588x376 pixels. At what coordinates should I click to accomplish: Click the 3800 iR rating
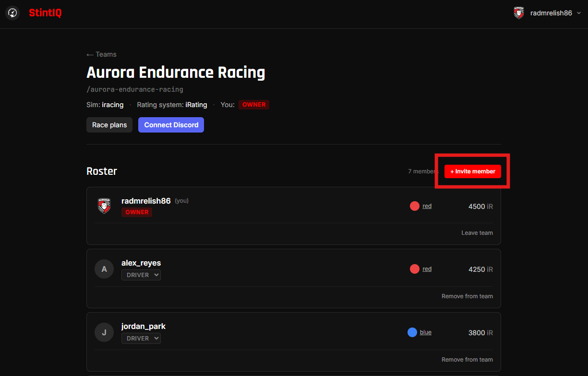(x=480, y=333)
